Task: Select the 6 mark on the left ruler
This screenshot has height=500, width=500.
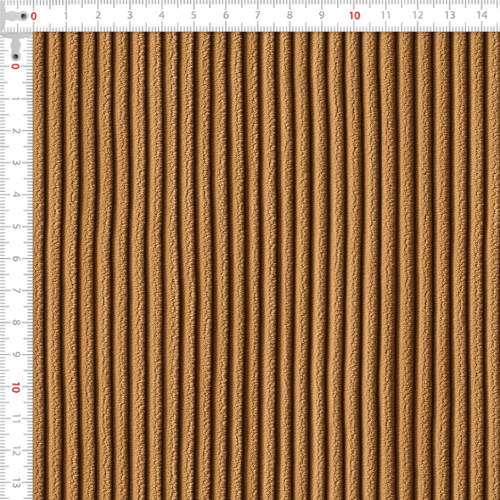Action: point(16,259)
